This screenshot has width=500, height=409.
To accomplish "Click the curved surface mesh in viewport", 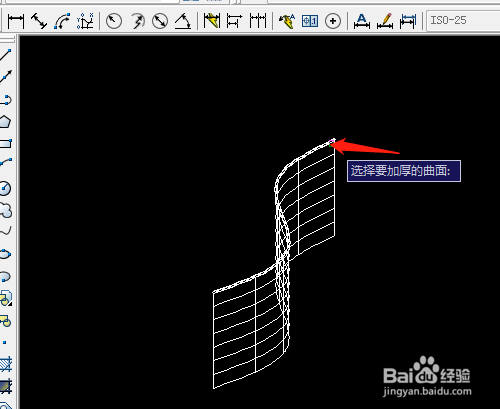I will pyautogui.click(x=273, y=263).
